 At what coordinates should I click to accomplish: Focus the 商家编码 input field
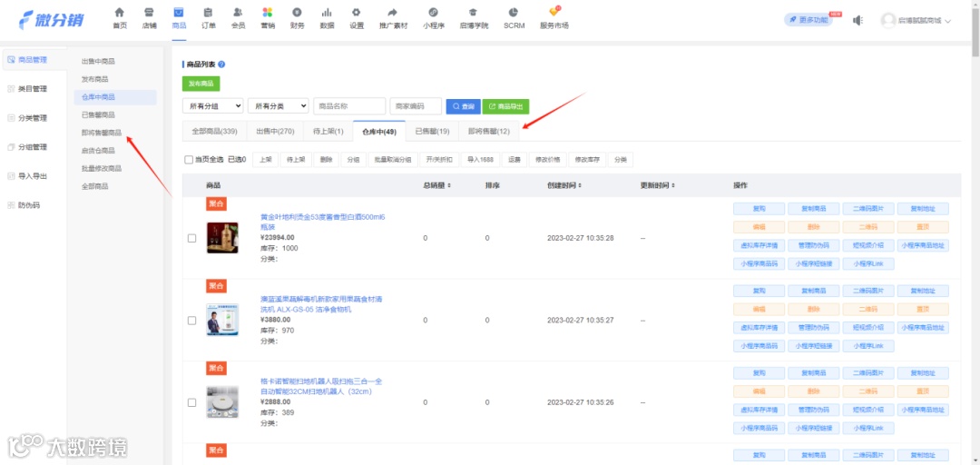[x=416, y=106]
